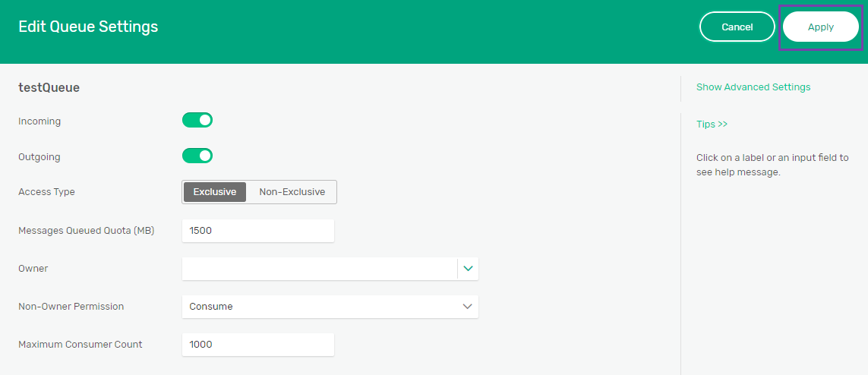Image resolution: width=868 pixels, height=375 pixels.
Task: Open the Non-Owner Permission dropdown
Action: tap(330, 307)
